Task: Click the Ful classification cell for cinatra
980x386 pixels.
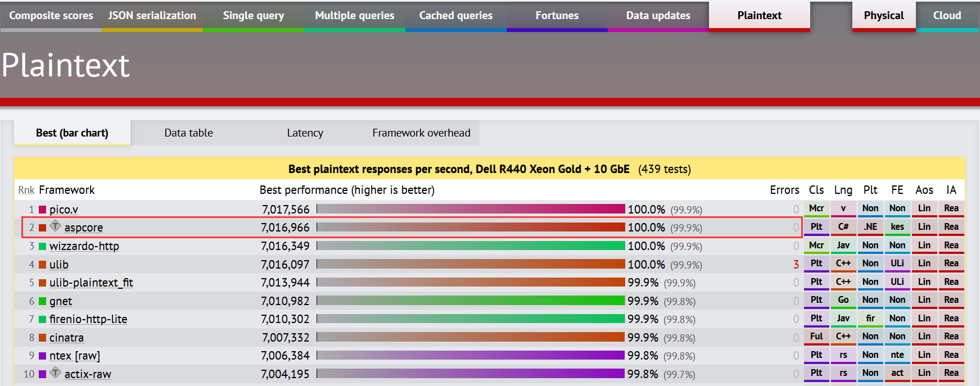Action: 816,337
